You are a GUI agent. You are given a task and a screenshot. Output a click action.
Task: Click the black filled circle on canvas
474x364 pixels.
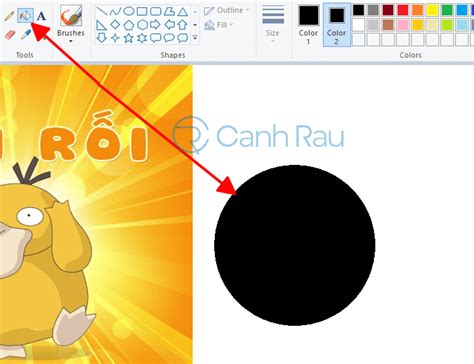point(295,245)
